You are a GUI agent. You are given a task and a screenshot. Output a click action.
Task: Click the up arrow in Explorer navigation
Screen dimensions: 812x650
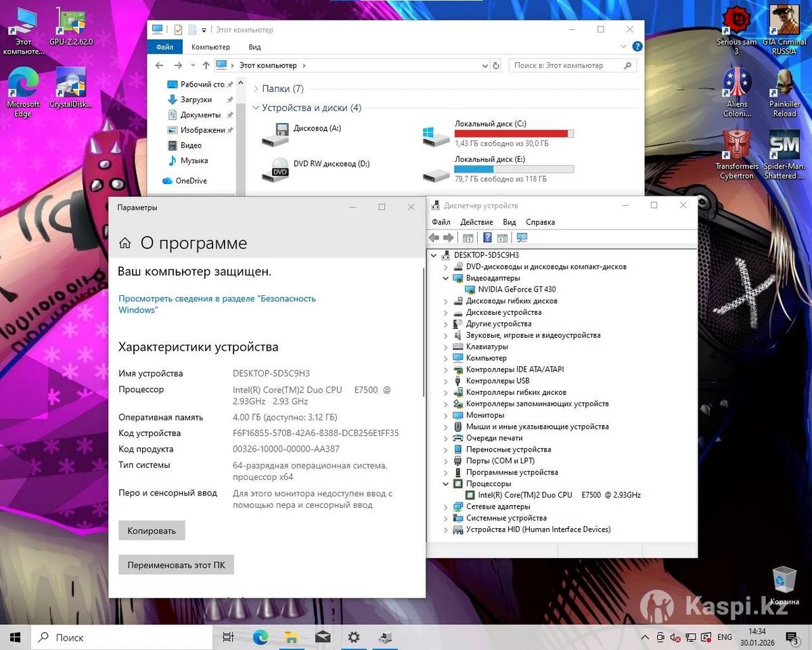pyautogui.click(x=206, y=66)
